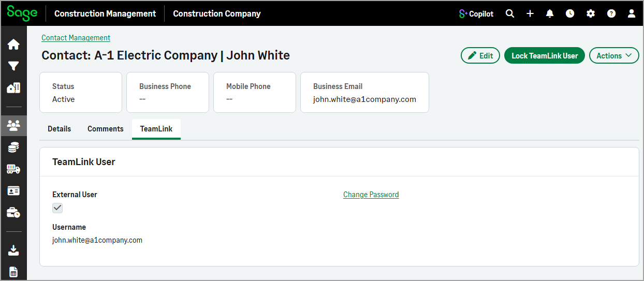
Task: Open the coins financial icon in sidebar
Action: [x=13, y=147]
